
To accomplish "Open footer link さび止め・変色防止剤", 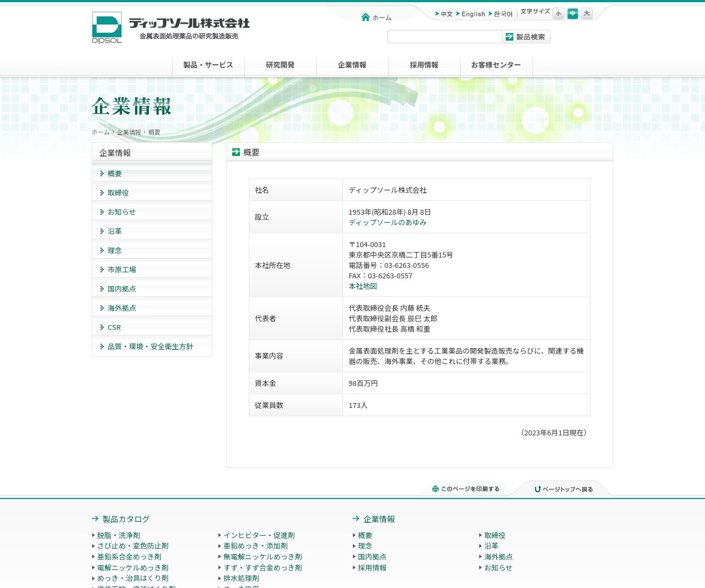I will [132, 546].
